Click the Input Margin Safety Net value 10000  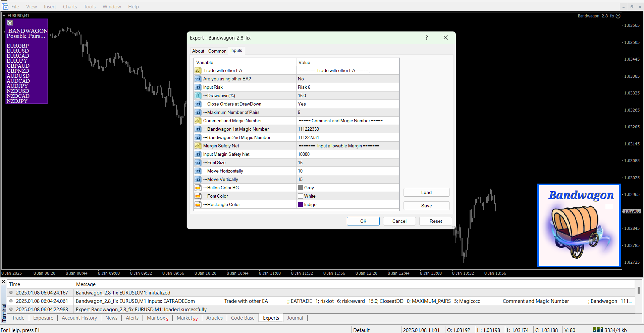pos(304,154)
